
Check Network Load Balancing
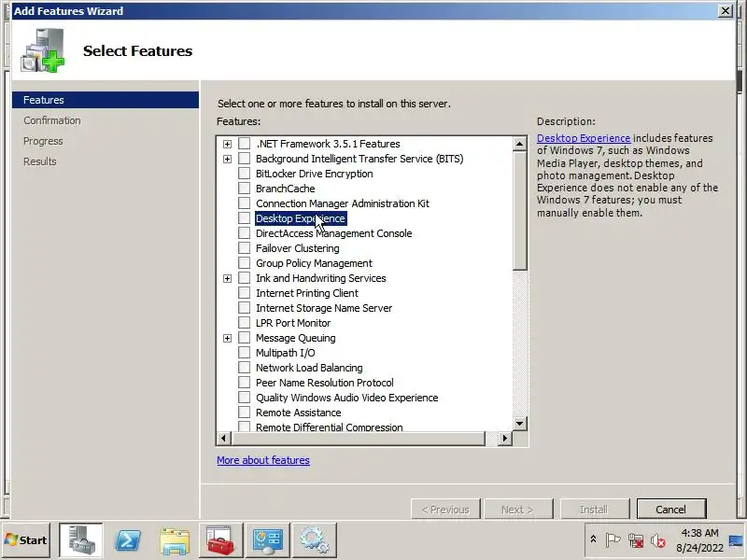[x=244, y=367]
